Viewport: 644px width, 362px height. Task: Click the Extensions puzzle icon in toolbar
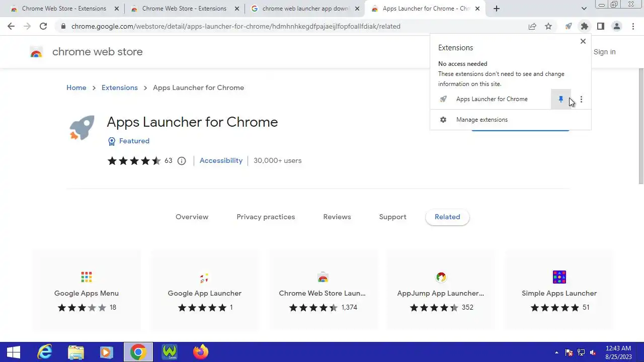[584, 26]
